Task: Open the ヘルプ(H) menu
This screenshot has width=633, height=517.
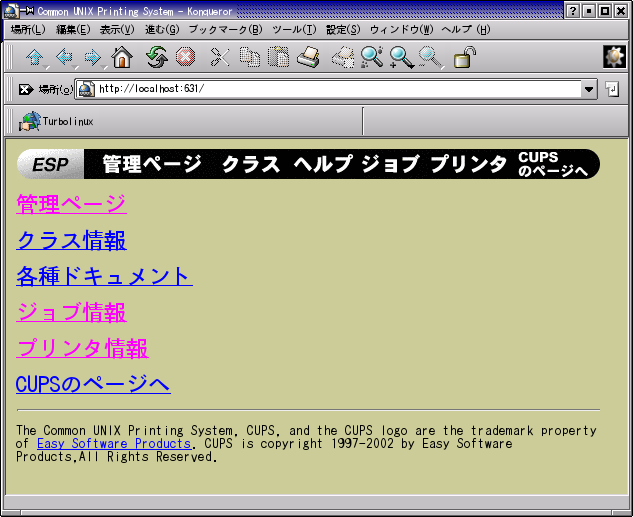Action: [466, 29]
